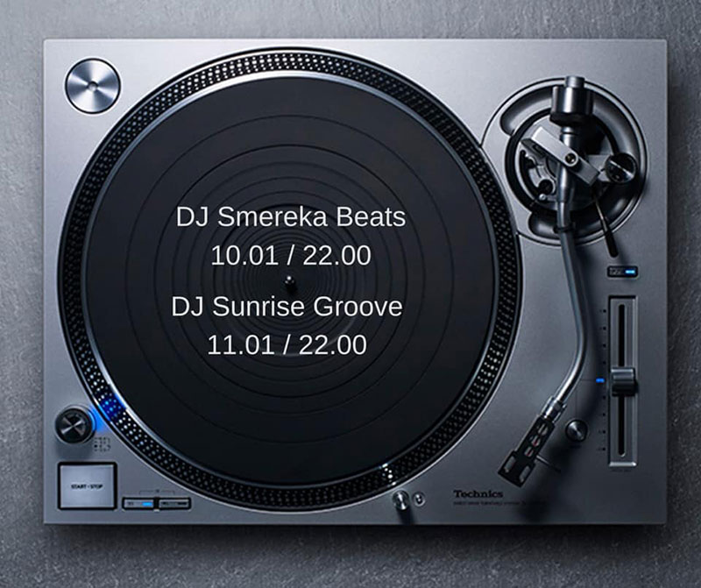701x588 pixels.
Task: Click the stylus light release button
Action: tap(420, 499)
